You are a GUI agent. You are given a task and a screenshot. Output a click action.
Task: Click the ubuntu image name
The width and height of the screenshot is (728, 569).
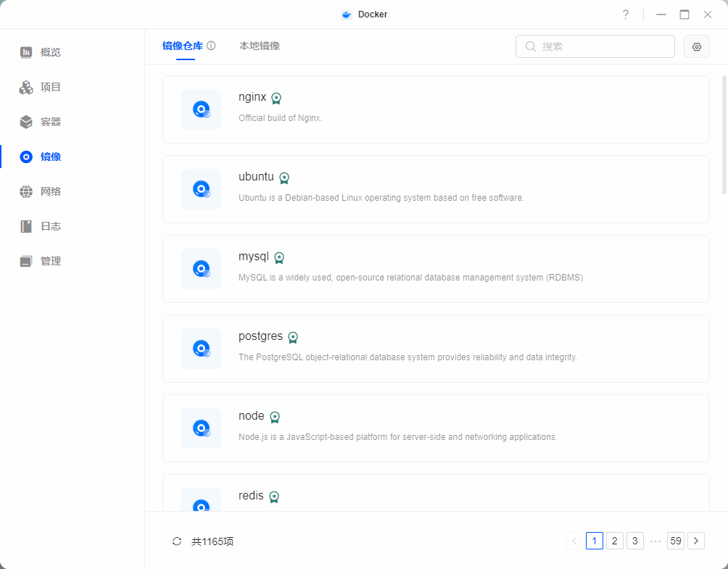coord(256,177)
